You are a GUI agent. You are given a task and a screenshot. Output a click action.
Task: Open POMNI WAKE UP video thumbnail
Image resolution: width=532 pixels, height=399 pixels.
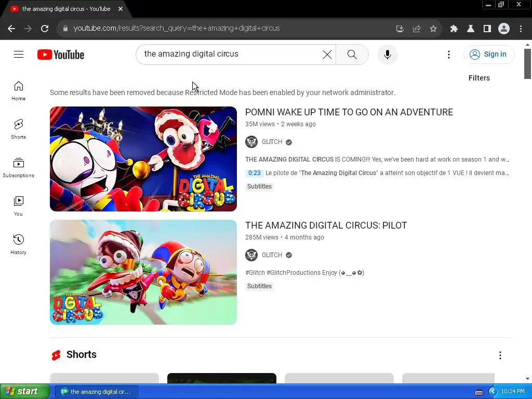143,159
